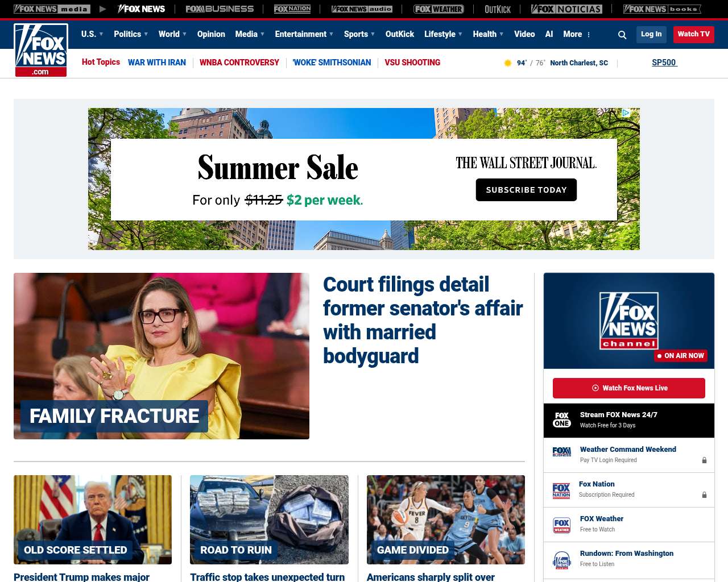Click the Fox One icon in sidebar
Screen dimensions: 728x582
click(x=562, y=420)
